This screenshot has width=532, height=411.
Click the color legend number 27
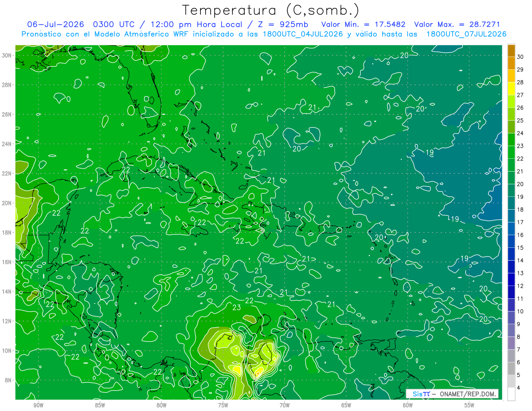(x=520, y=95)
